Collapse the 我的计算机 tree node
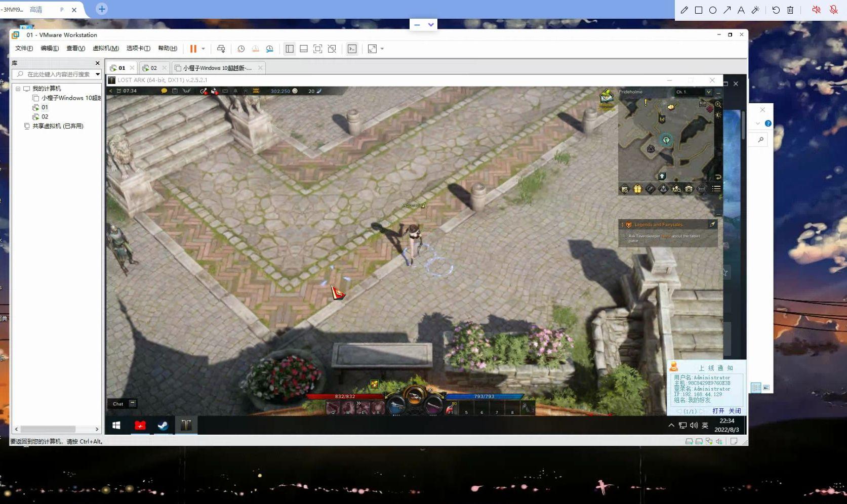847x504 pixels. [18, 89]
